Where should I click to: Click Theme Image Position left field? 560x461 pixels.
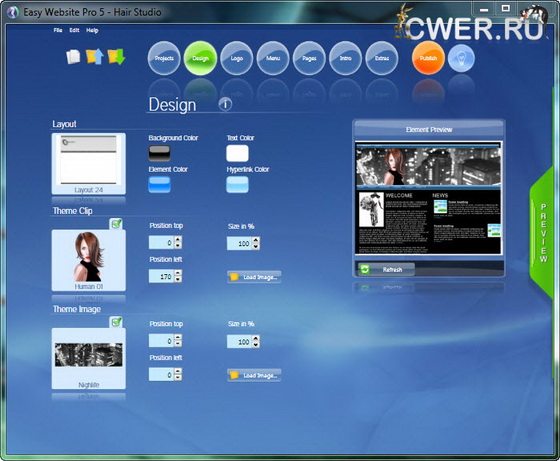click(x=161, y=375)
